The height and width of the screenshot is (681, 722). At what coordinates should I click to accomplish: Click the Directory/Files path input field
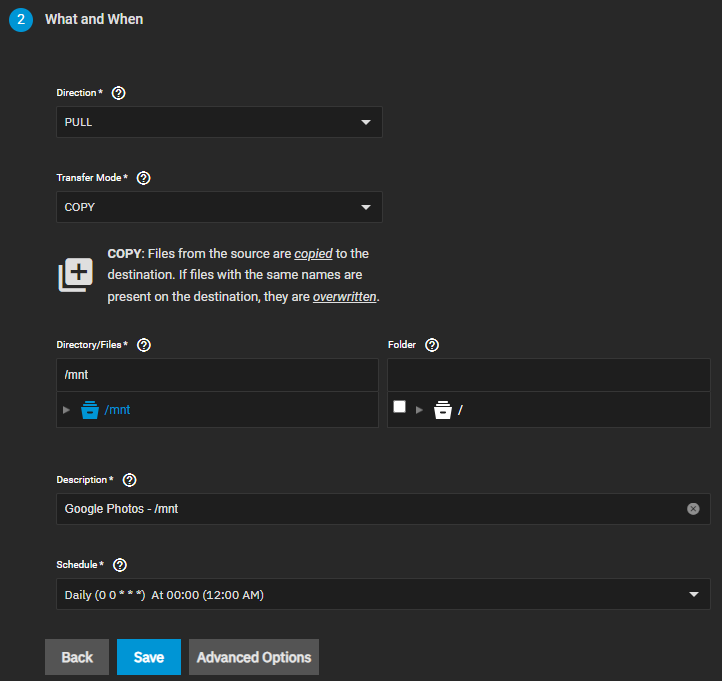click(217, 374)
